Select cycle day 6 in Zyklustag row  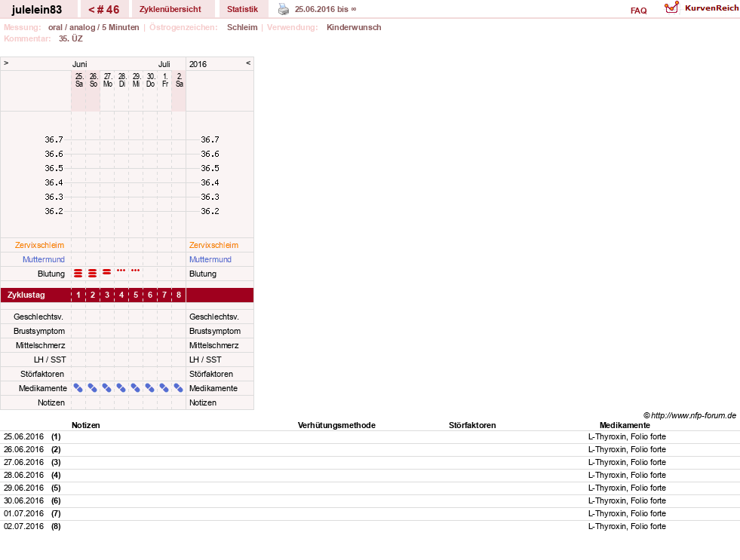[150, 295]
